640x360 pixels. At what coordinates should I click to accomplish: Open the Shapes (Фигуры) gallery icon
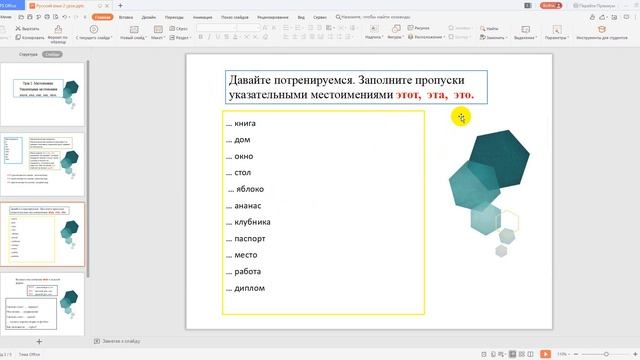[396, 29]
